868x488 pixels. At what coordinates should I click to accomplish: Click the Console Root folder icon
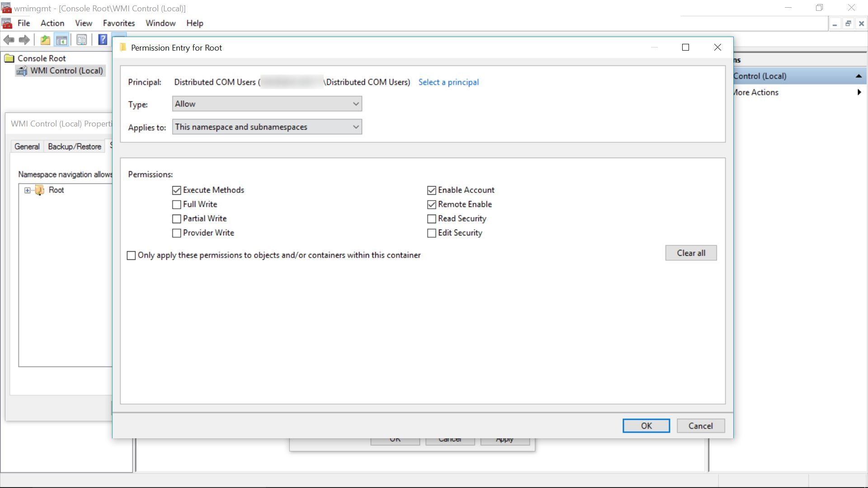click(9, 58)
